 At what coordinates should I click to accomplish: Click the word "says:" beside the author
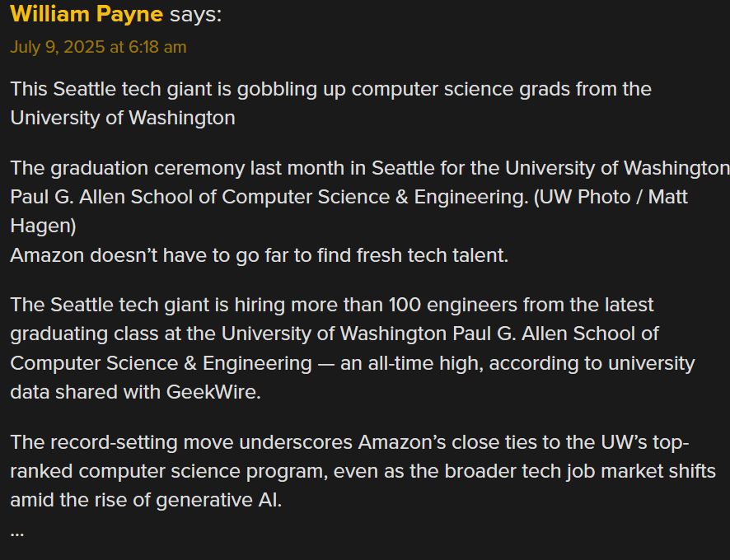pos(195,15)
